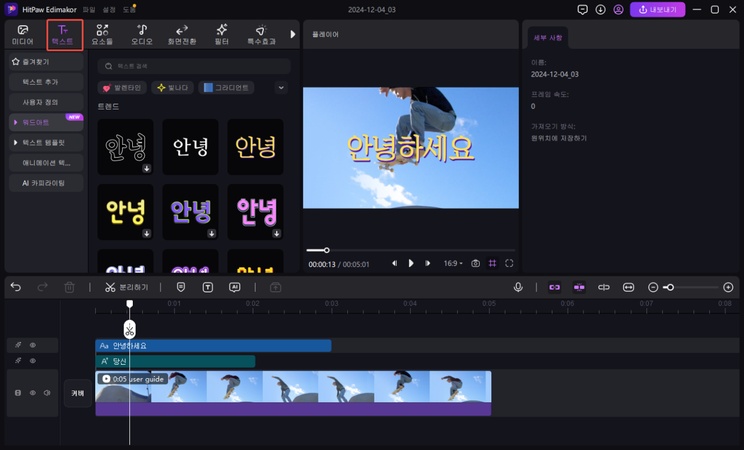The width and height of the screenshot is (744, 450).
Task: Choose the pink 안녕 text style
Action: tap(255, 212)
